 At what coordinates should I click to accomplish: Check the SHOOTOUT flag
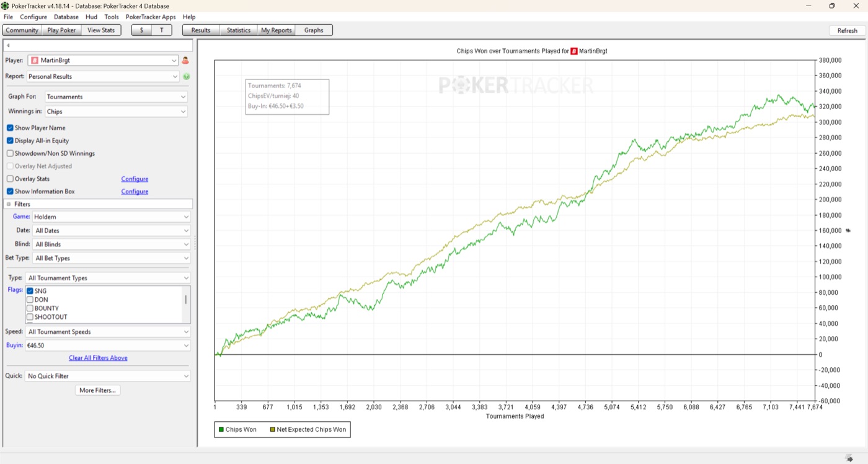(30, 317)
